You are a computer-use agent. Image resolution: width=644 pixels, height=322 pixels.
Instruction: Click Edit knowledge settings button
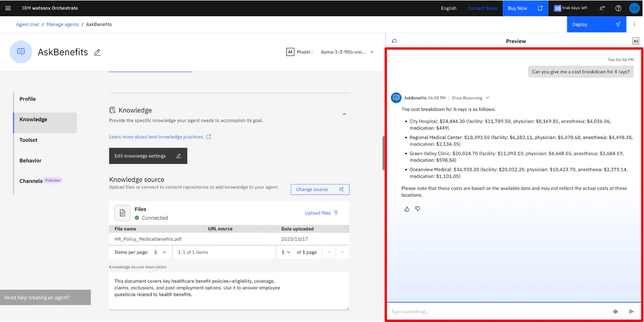pos(148,156)
